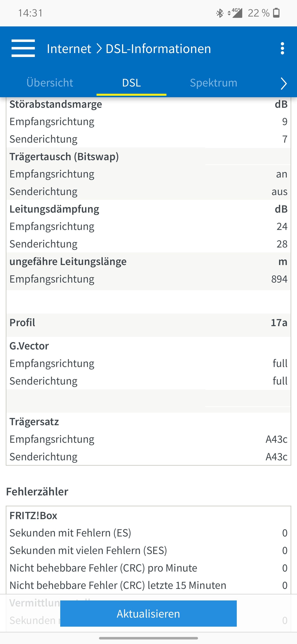The width and height of the screenshot is (297, 644).
Task: Tap the breadcrumb chevron after Internet
Action: click(99, 49)
